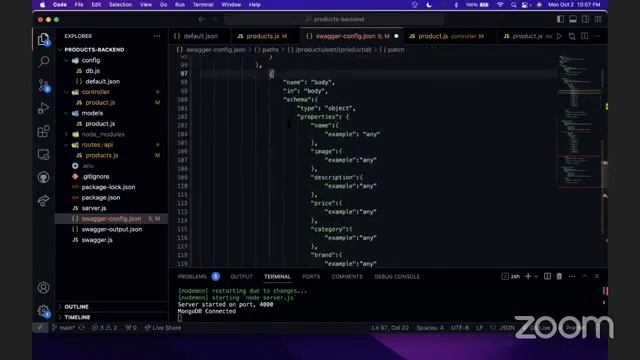The height and width of the screenshot is (360, 640).
Task: Switch to the PROBLEMS panel tab
Action: click(192, 276)
